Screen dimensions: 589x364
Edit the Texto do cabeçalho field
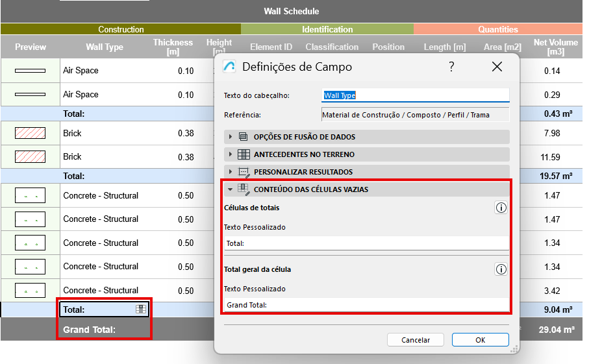point(416,95)
